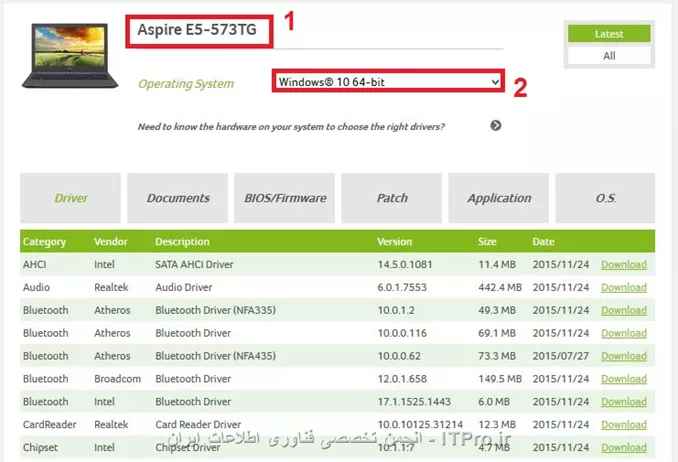Click the AHCI category cell

click(35, 264)
